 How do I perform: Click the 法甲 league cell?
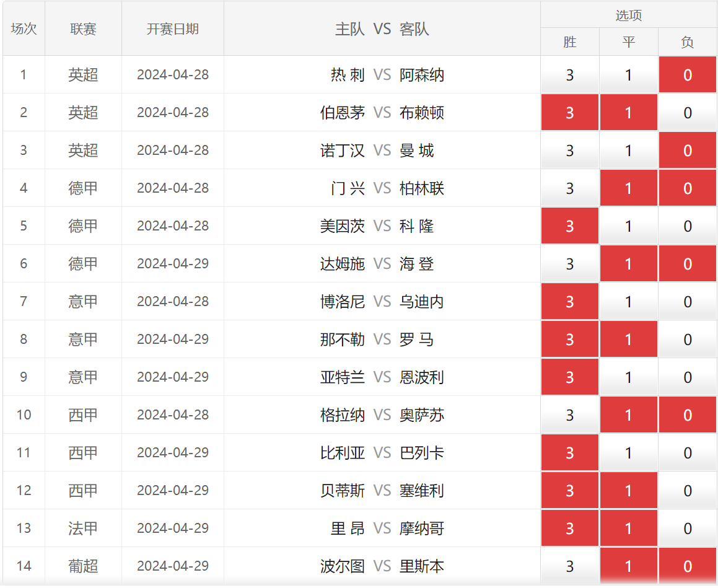pyautogui.click(x=84, y=528)
